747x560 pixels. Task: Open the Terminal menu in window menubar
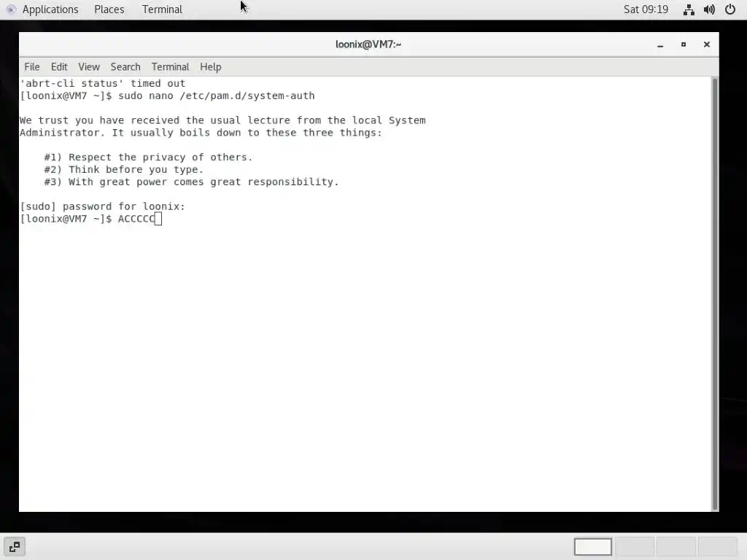pos(170,66)
